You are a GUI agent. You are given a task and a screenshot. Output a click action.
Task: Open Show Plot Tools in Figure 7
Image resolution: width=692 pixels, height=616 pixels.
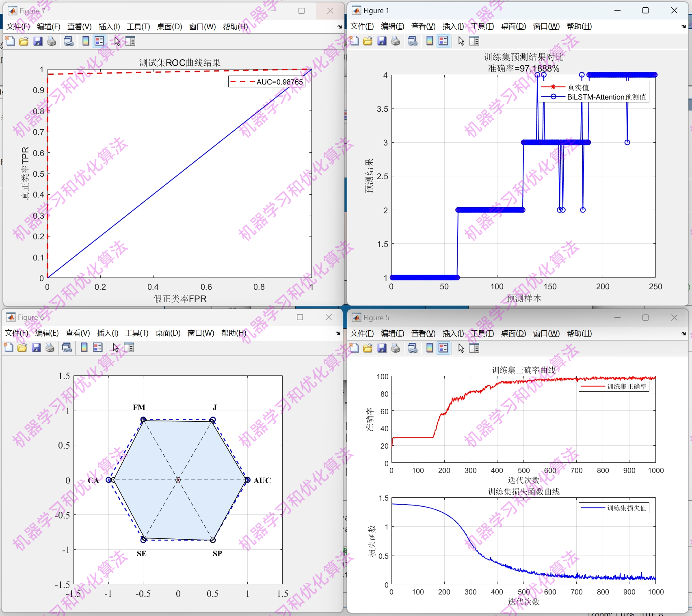point(130,41)
